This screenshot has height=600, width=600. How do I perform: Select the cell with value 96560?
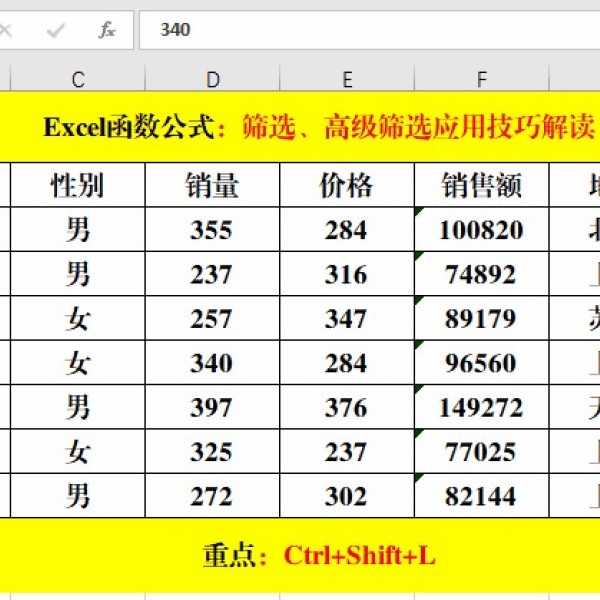(482, 363)
